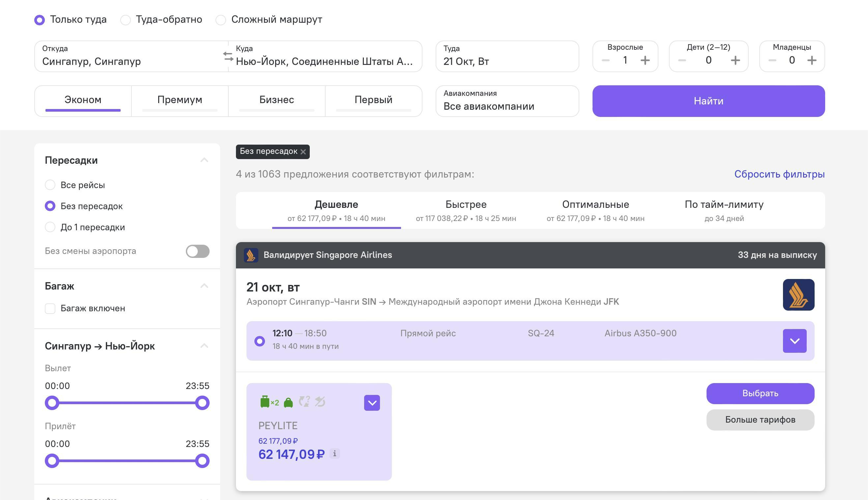The height and width of the screenshot is (500, 868).
Task: Select 'Туда-обратно' round trip option
Action: tap(126, 20)
